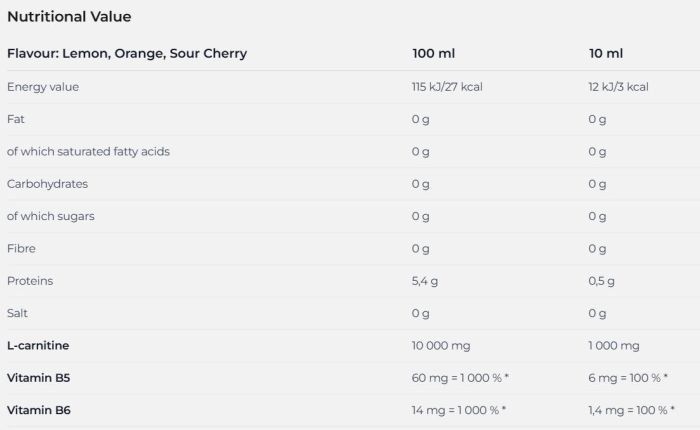Screen dimensions: 700x430
Task: Select the 10 ml column header
Action: [606, 53]
